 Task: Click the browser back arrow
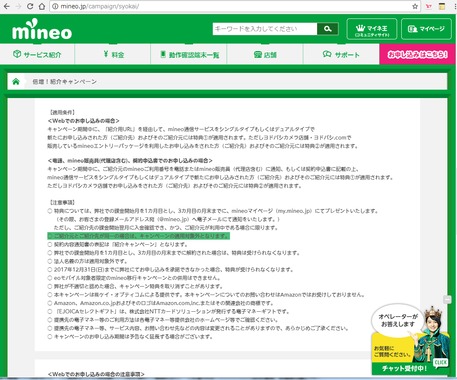(6, 6)
